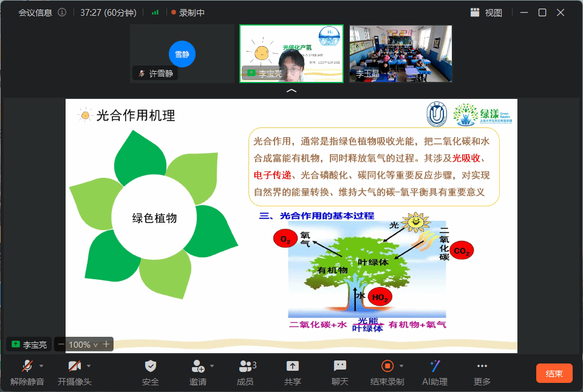Open the AI助理 assistant icon
The image size is (583, 392).
pos(434,366)
